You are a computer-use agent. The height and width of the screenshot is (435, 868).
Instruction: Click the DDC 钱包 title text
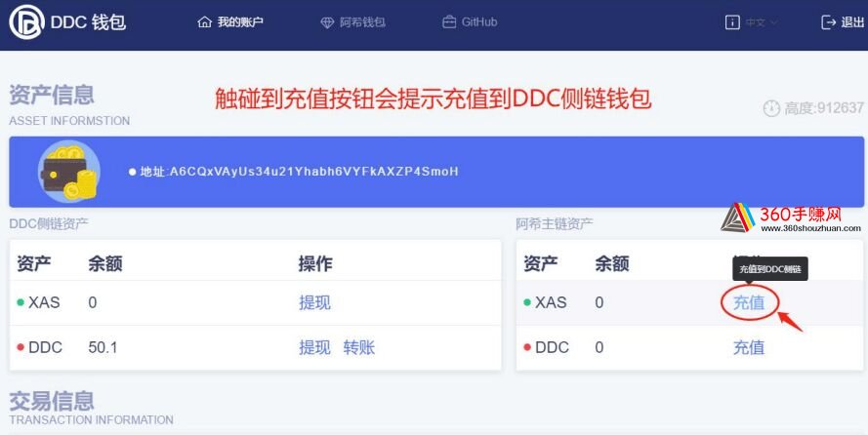[88, 22]
